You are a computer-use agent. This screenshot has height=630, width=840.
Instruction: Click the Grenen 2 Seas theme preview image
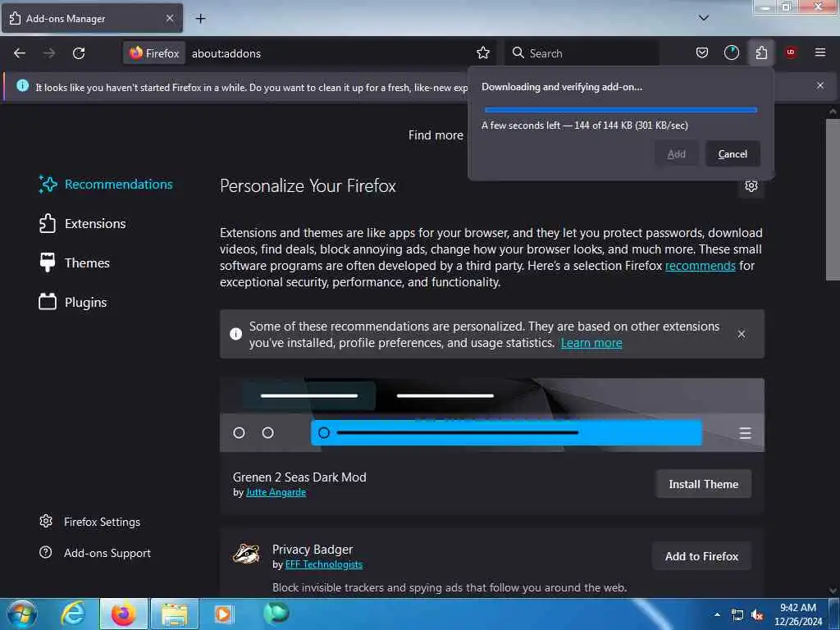[492, 415]
